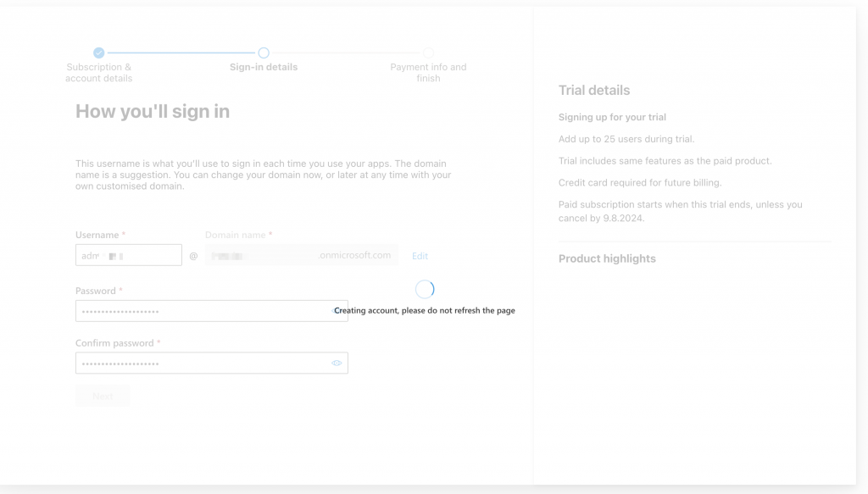
Task: Expand the Product highlights section
Action: (607, 258)
